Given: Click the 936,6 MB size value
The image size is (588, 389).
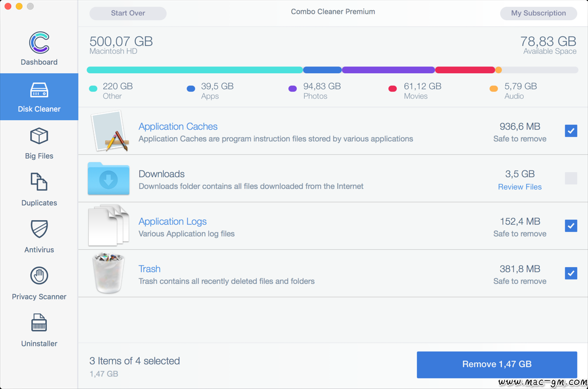Looking at the screenshot, I should 520,126.
